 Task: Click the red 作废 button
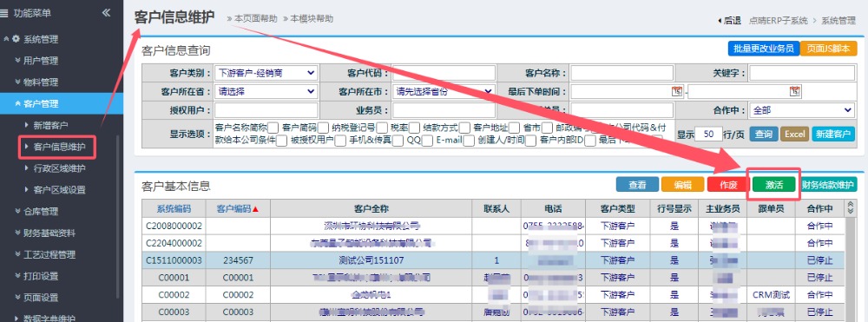(x=728, y=185)
